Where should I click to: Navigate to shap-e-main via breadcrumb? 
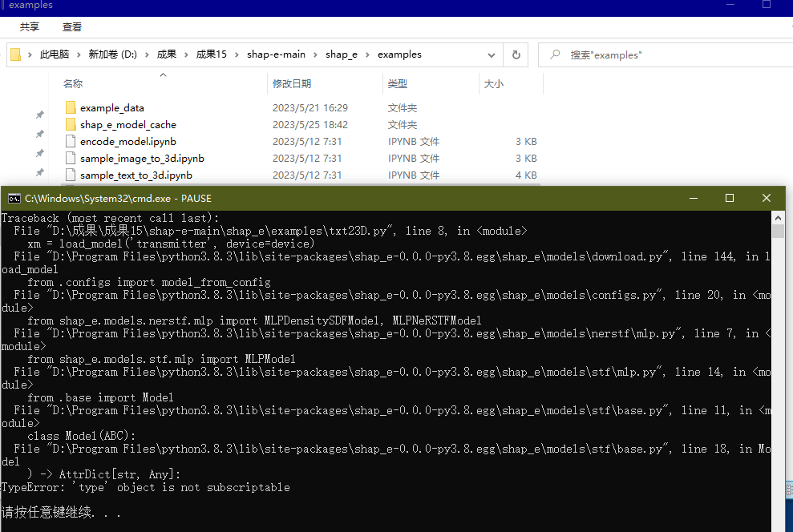276,54
